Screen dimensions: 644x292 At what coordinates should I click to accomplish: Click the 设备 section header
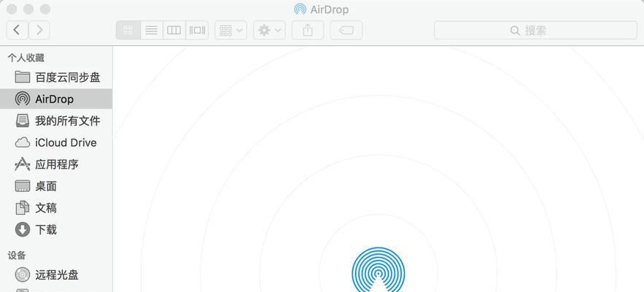(17, 255)
